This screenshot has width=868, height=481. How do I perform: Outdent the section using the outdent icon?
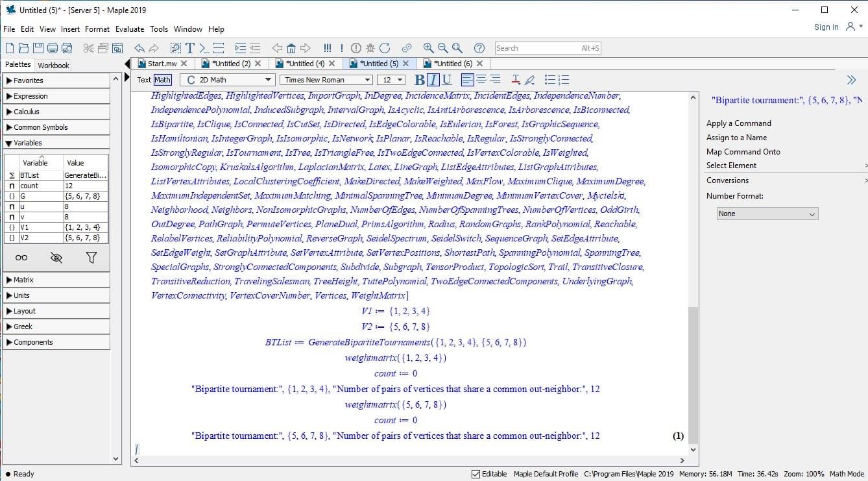pyautogui.click(x=254, y=48)
